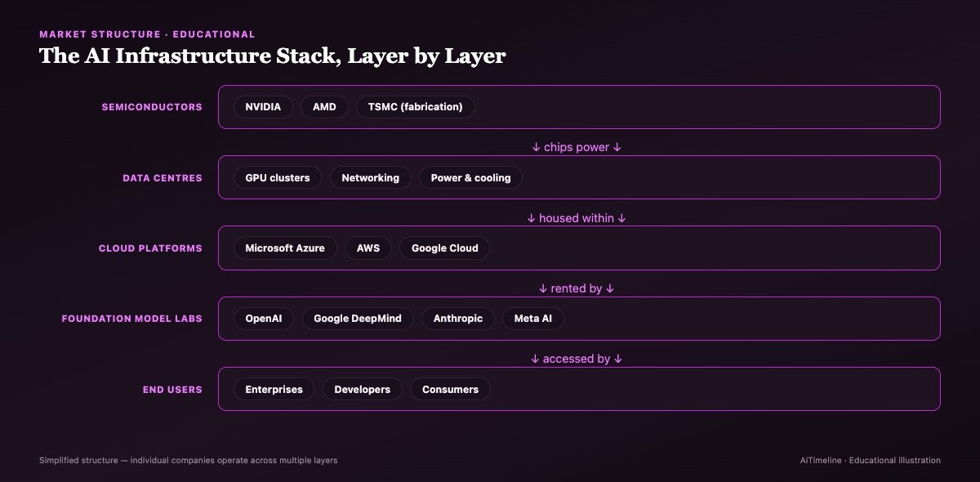Click the Google DeepMind pill
The height and width of the screenshot is (482, 980).
point(358,319)
